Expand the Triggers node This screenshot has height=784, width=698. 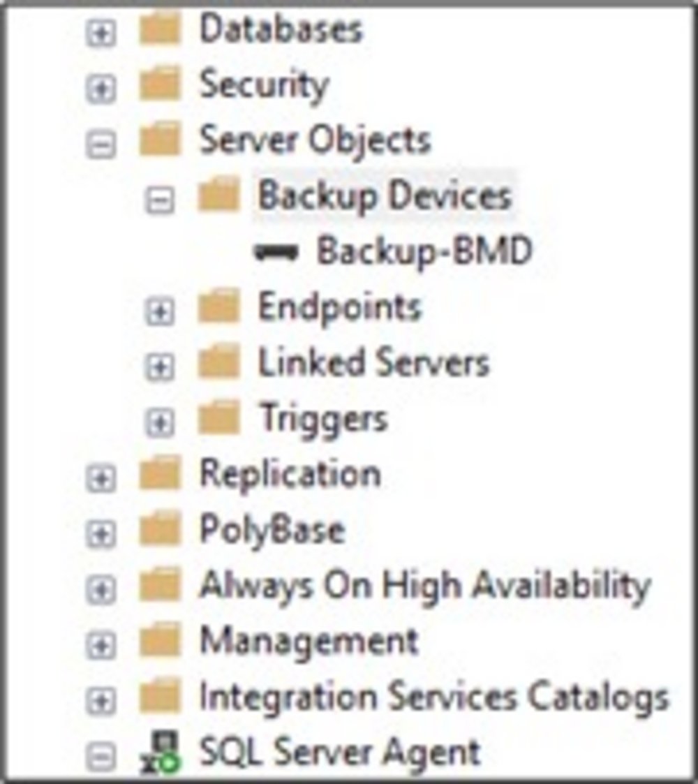tap(160, 422)
